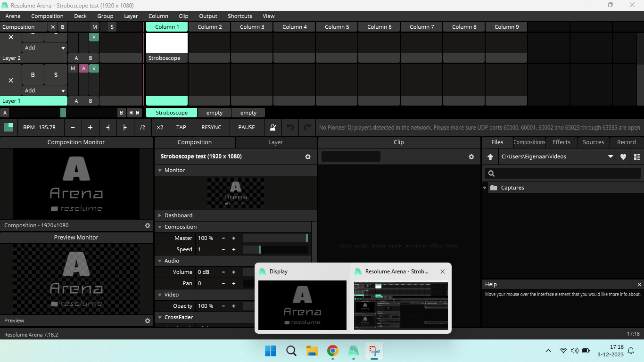
Task: Click the Master level slider
Action: 275,238
